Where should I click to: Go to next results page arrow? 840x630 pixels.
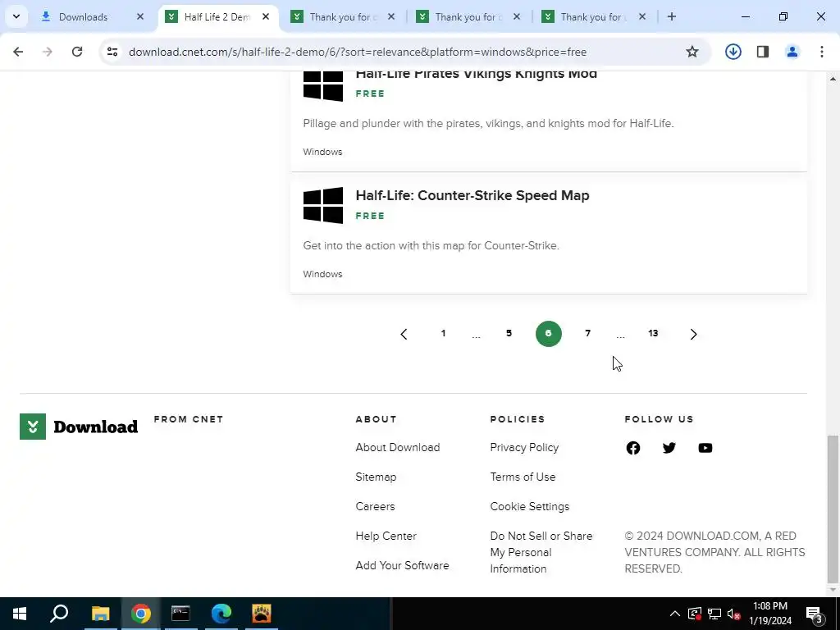[693, 335]
